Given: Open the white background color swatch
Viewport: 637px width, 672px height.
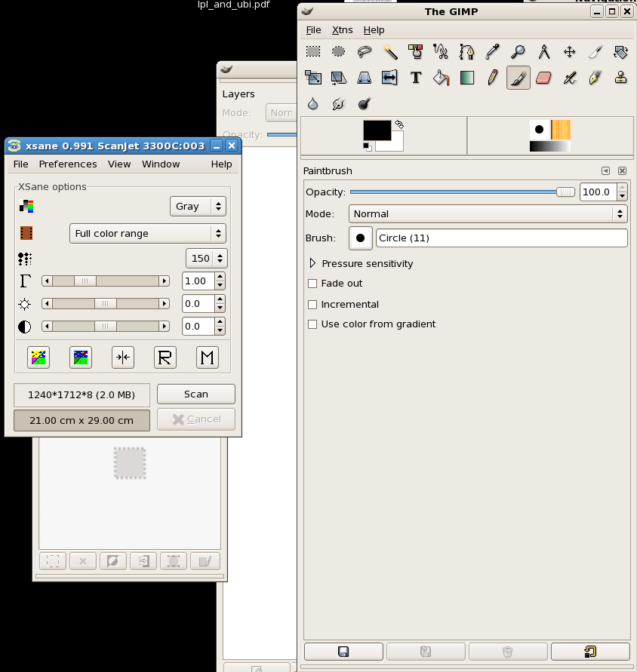Looking at the screenshot, I should pos(397,145).
